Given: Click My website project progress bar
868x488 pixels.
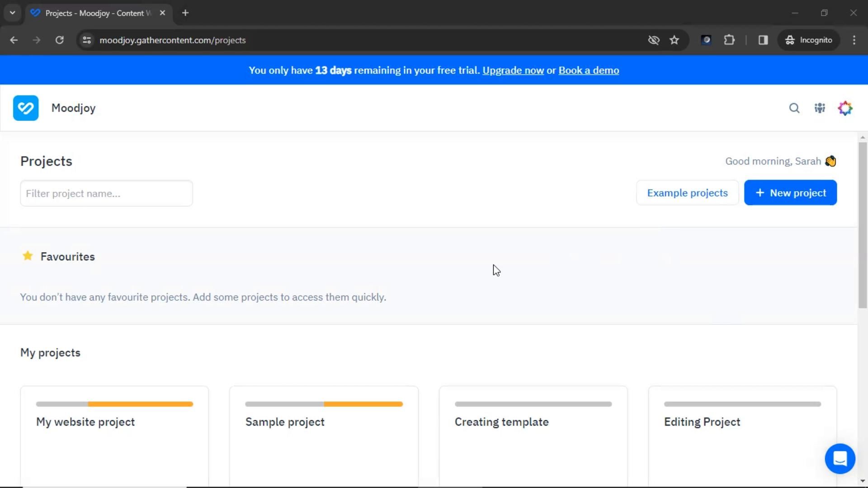Looking at the screenshot, I should [x=114, y=404].
